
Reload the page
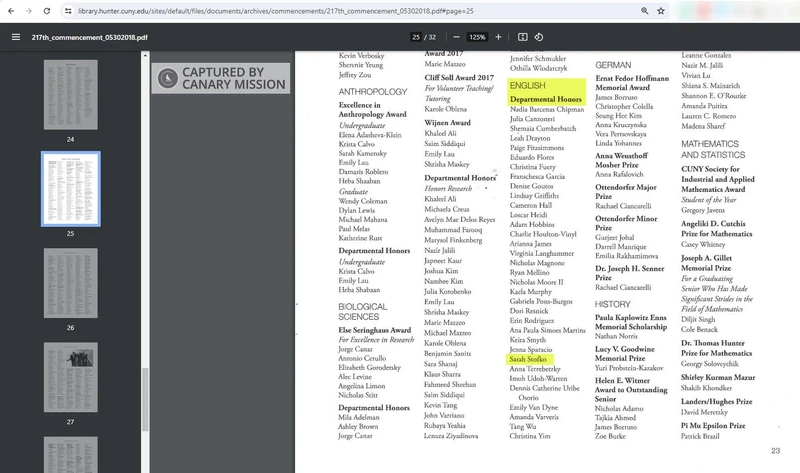(x=46, y=10)
